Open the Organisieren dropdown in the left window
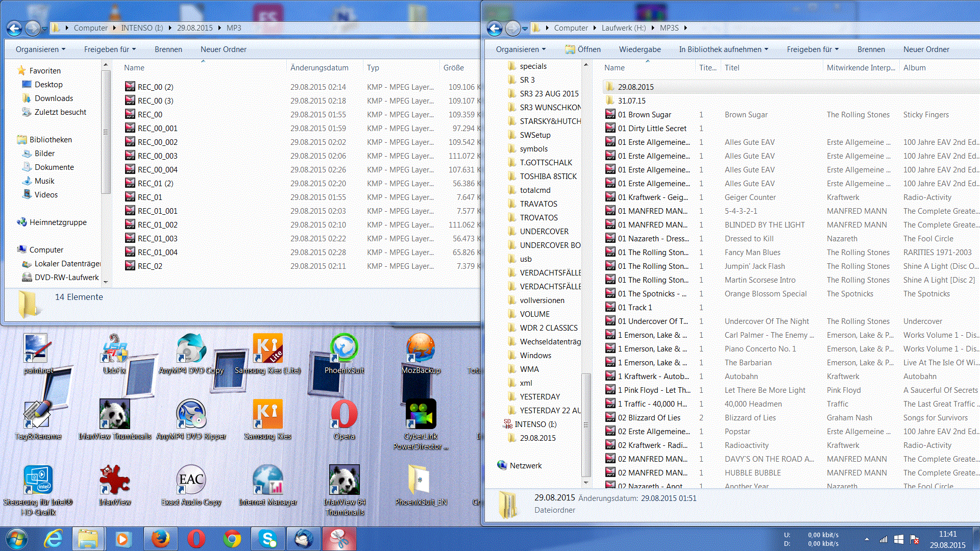 (x=40, y=49)
